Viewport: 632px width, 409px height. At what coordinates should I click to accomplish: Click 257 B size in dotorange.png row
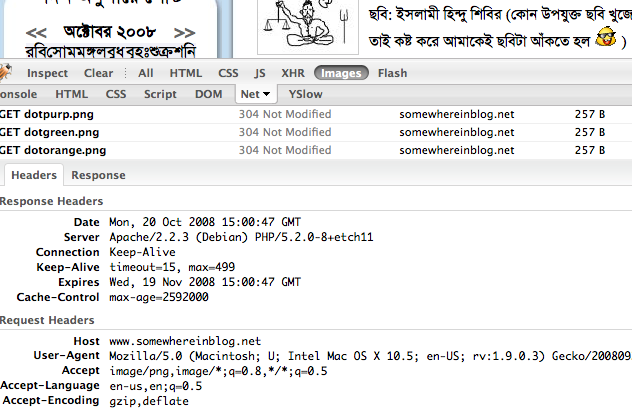pos(590,150)
